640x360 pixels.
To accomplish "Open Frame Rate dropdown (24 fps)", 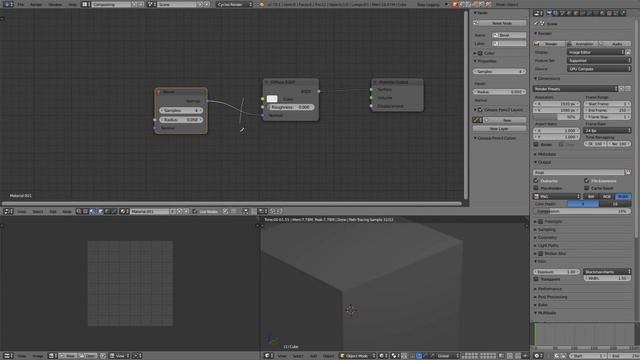I will point(607,131).
